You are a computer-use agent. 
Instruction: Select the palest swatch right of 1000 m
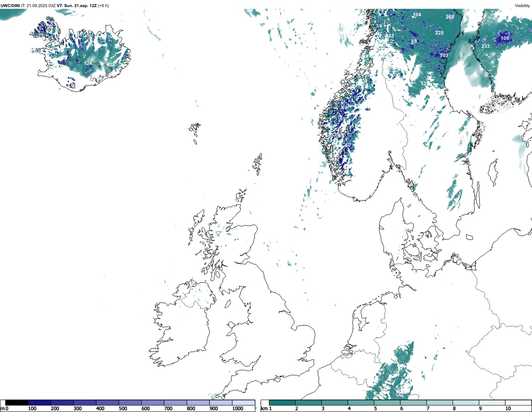243,403
